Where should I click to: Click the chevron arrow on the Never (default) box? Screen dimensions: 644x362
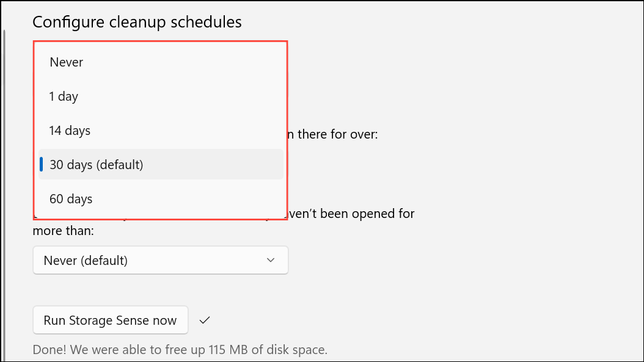(x=270, y=260)
